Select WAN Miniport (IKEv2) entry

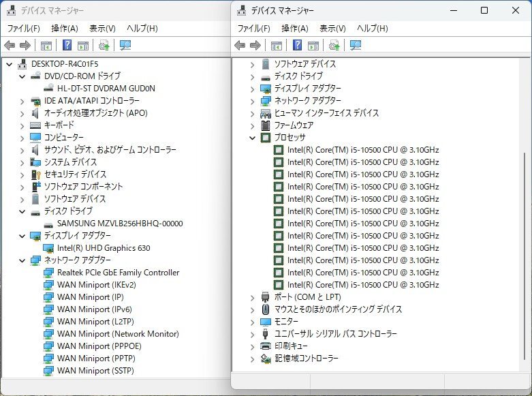tap(96, 285)
